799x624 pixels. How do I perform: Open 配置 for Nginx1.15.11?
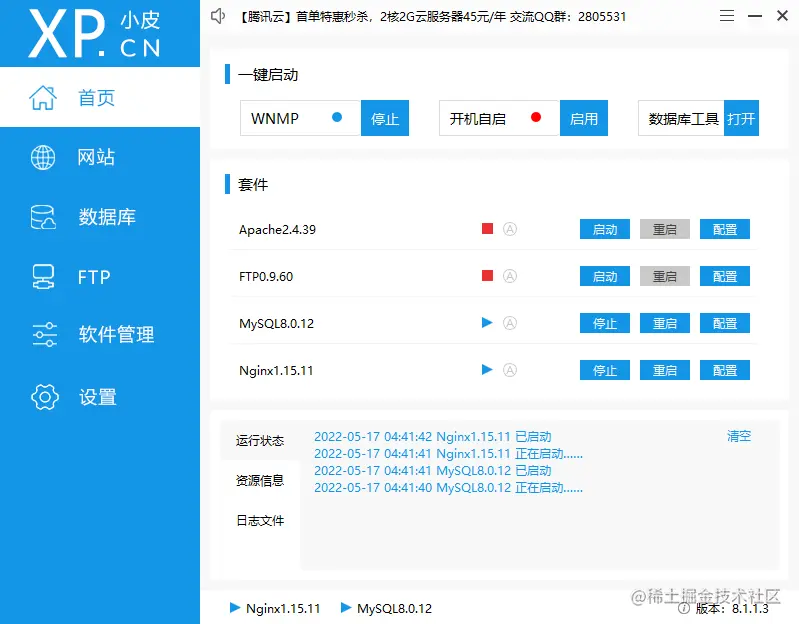(x=725, y=370)
